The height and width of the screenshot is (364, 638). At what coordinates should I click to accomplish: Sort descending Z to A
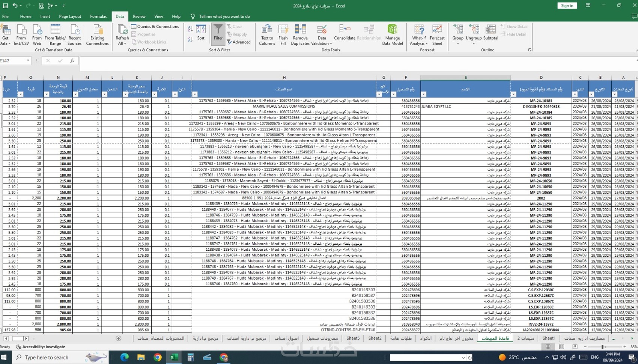[x=190, y=39]
